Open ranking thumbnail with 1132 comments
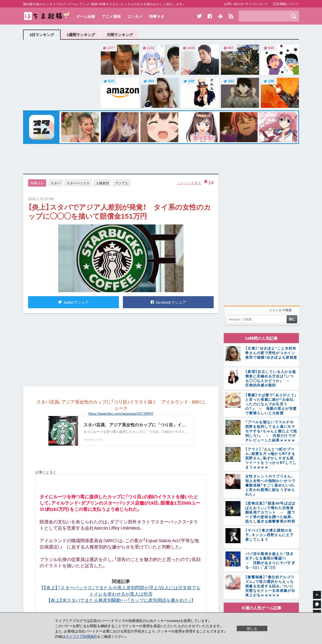This screenshot has height=644, width=322. pyautogui.click(x=160, y=60)
